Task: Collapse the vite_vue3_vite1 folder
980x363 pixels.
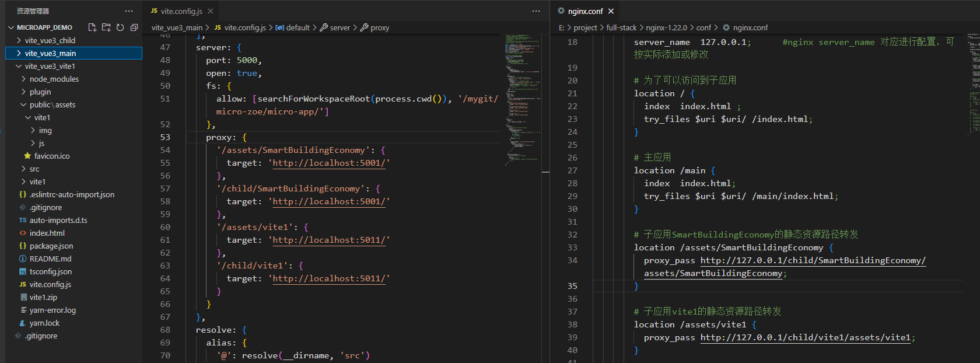Action: (x=19, y=66)
